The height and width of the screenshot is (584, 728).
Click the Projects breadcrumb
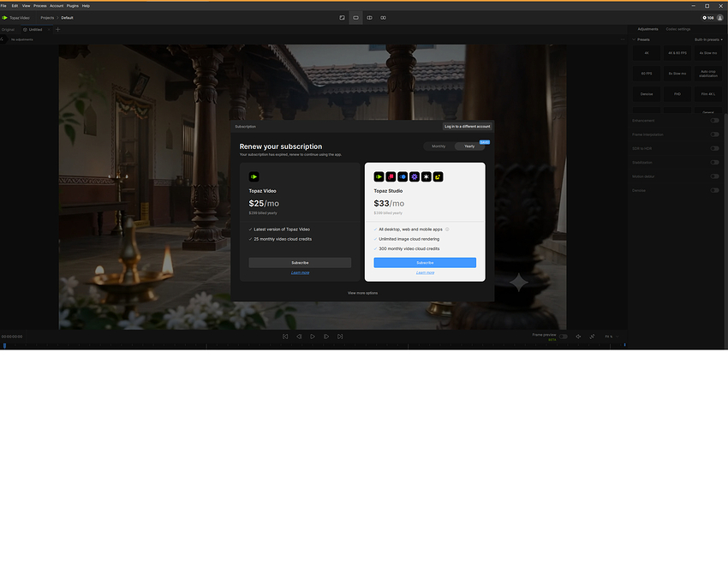47,18
